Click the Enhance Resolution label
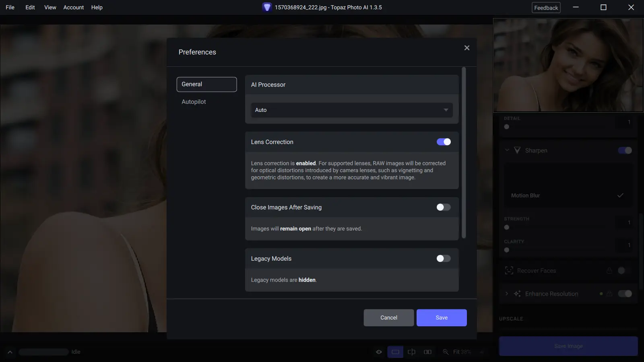This screenshot has width=644, height=362. 551,294
